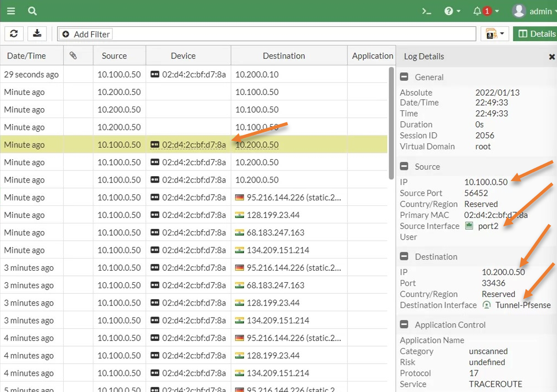557x392 pixels.
Task: Export logs using the download icon
Action: (37, 33)
